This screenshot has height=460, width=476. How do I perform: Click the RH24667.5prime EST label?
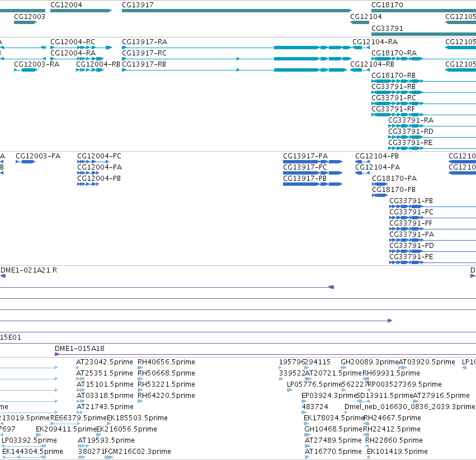pyautogui.click(x=392, y=418)
